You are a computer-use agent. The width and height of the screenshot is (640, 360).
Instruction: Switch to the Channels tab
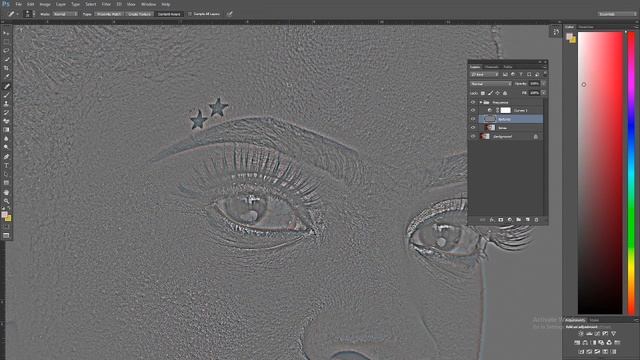pyautogui.click(x=491, y=67)
